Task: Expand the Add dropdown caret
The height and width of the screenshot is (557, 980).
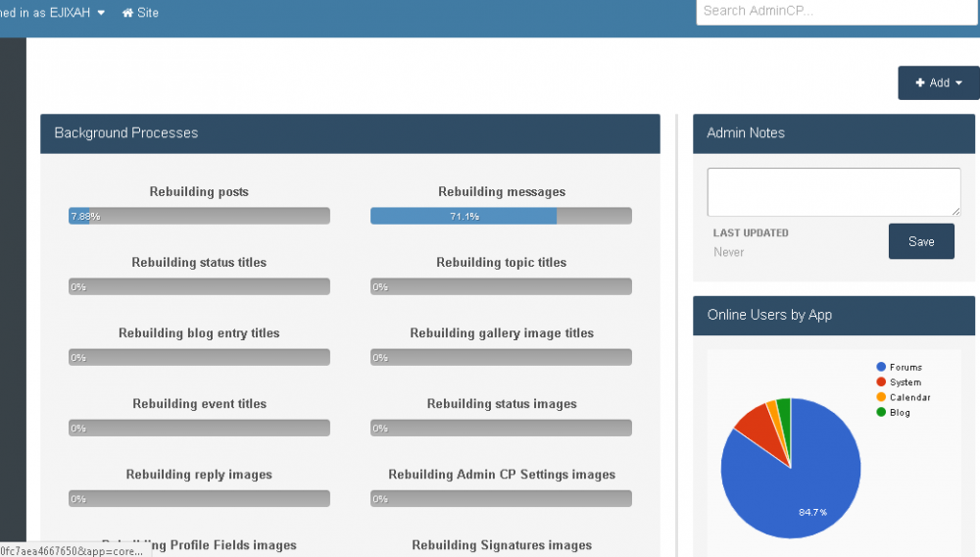Action: point(958,83)
